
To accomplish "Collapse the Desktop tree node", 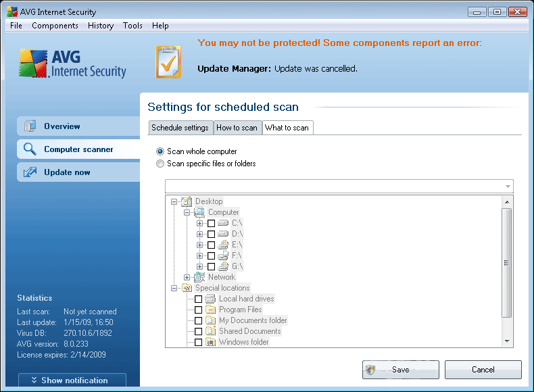I will [174, 201].
